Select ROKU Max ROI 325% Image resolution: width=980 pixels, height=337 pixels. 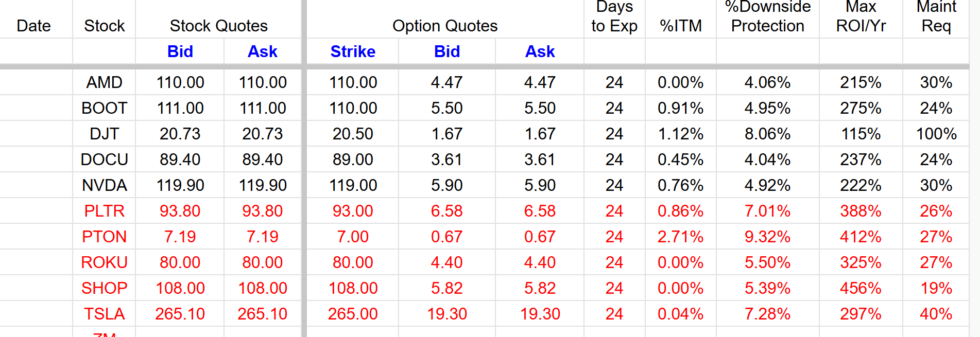coord(861,262)
